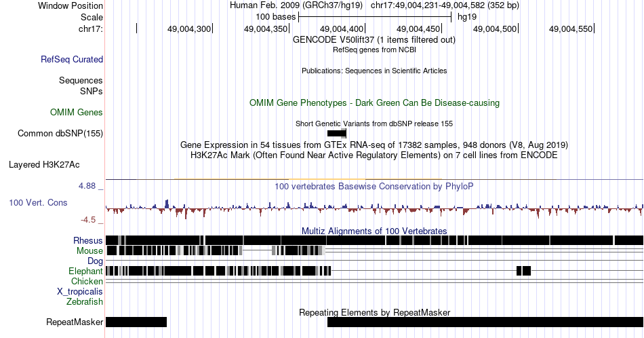644x338 pixels.
Task: Click the RefSeq Curated track label
Action: click(71, 60)
